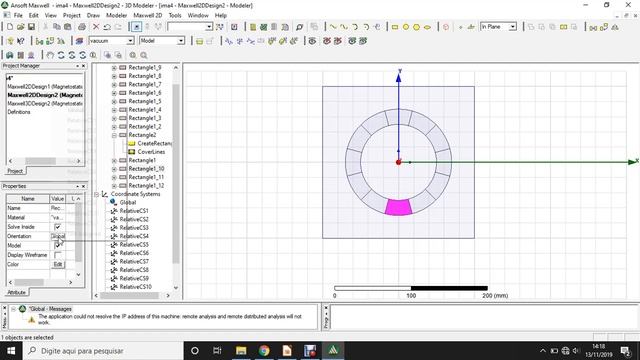This screenshot has width=640, height=360.
Task: Click the Open file folder icon
Action: coord(20,27)
